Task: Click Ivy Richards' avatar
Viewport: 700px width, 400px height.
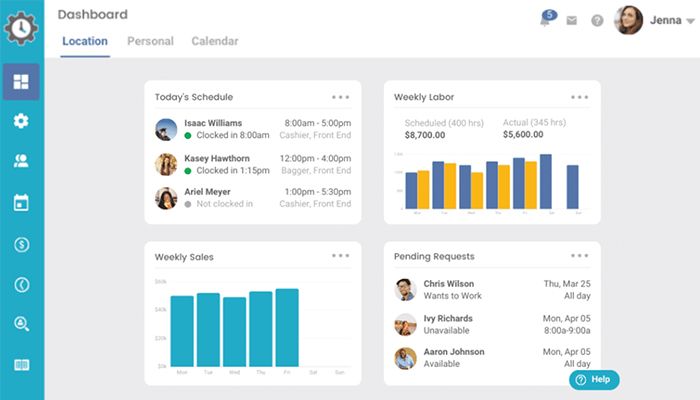Action: (405, 324)
